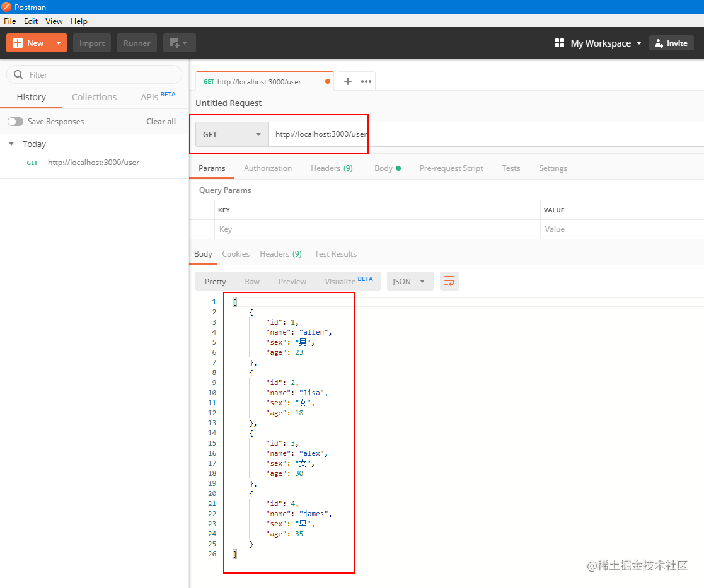
Task: Click Import on the toolbar
Action: (91, 43)
